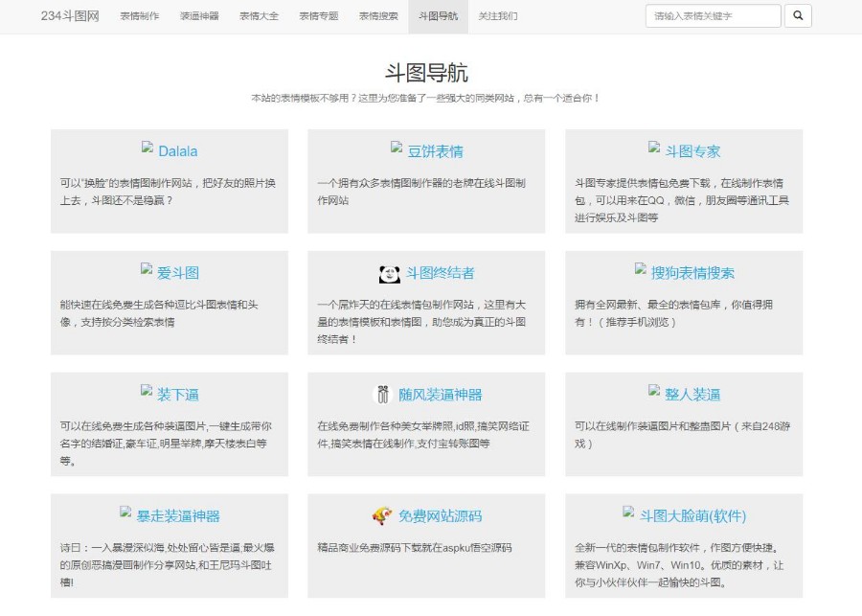Click the 整人装逼 description mentioning 248游戏
The image size is (862, 616).
pyautogui.click(x=682, y=435)
